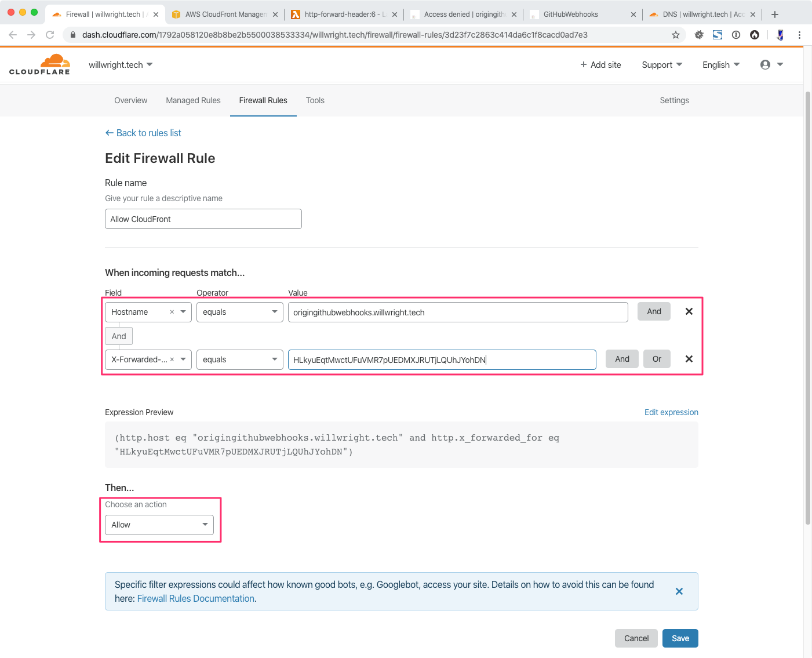Click the page vertical scrollbar

coord(808,307)
